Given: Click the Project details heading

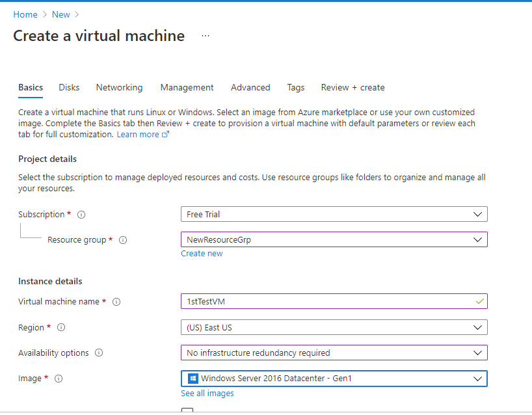Looking at the screenshot, I should click(47, 159).
